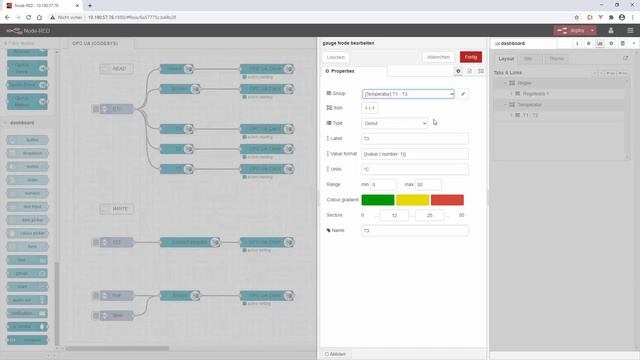The width and height of the screenshot is (640, 360).
Task: Click the Value format input field
Action: [x=415, y=154]
